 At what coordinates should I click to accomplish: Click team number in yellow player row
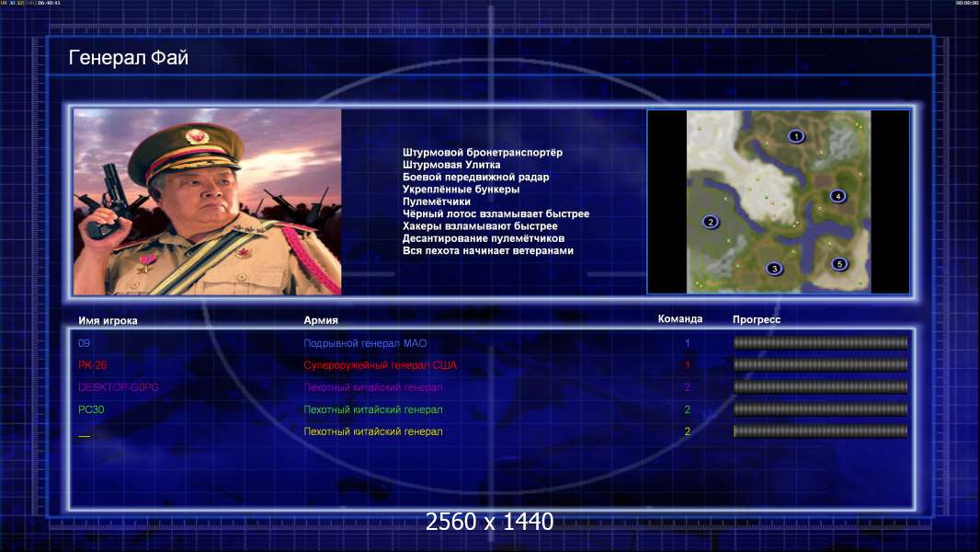[x=687, y=431]
